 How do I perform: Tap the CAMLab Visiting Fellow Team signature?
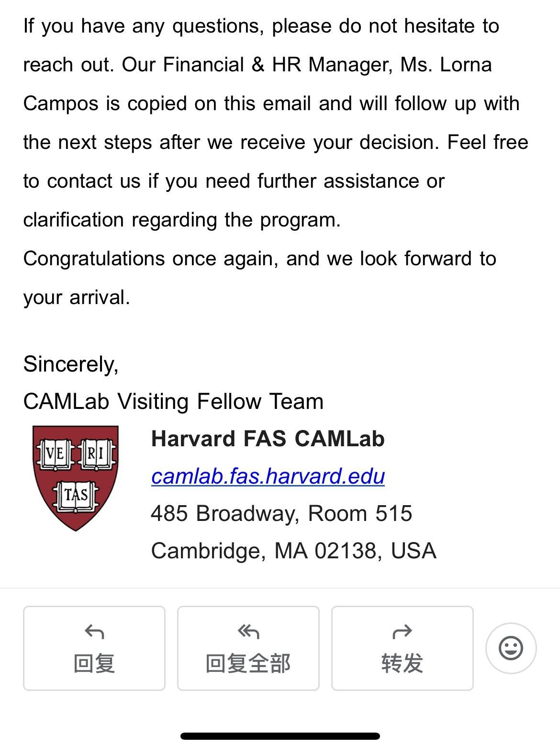[173, 401]
